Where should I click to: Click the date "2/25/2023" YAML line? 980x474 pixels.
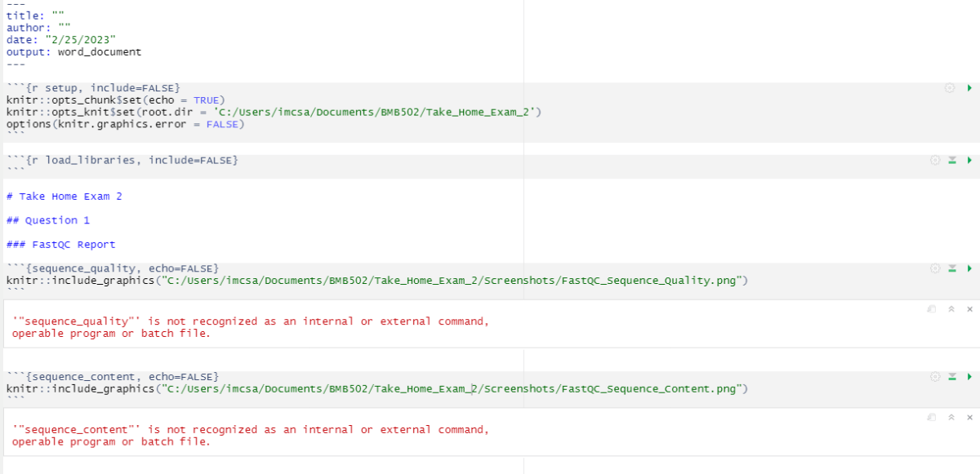[61, 40]
